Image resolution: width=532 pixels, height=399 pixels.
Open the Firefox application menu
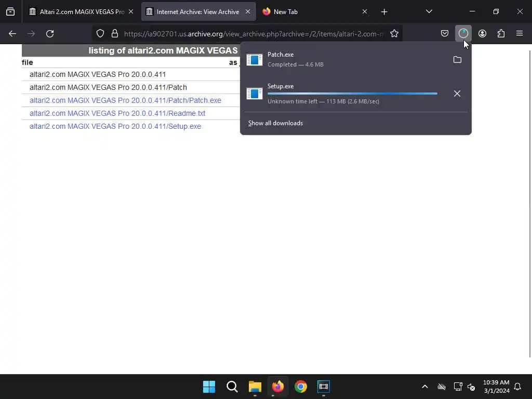pos(520,33)
